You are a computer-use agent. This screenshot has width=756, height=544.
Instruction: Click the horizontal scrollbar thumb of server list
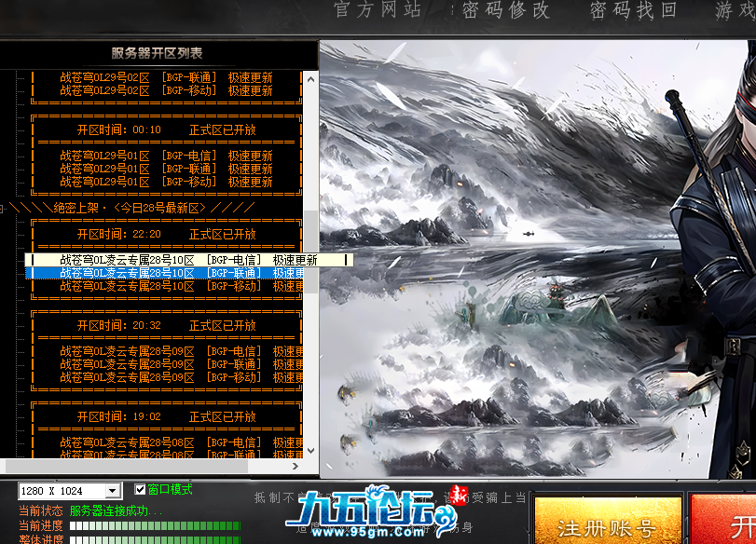click(127, 466)
